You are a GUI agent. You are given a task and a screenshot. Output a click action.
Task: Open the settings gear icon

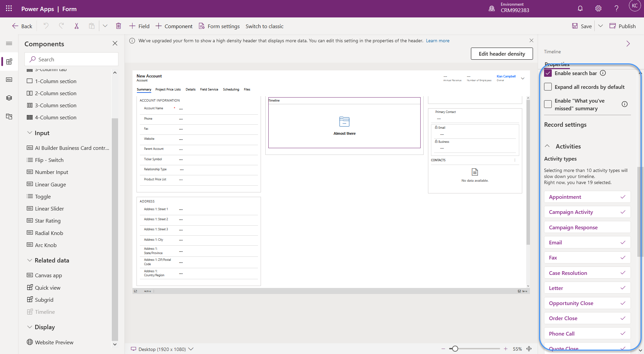[598, 9]
